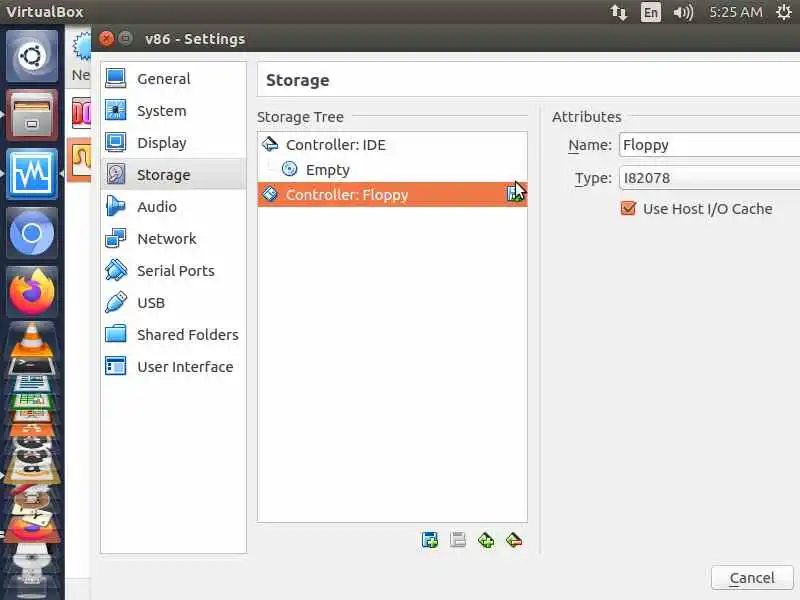Select the Storage settings category

(x=173, y=174)
